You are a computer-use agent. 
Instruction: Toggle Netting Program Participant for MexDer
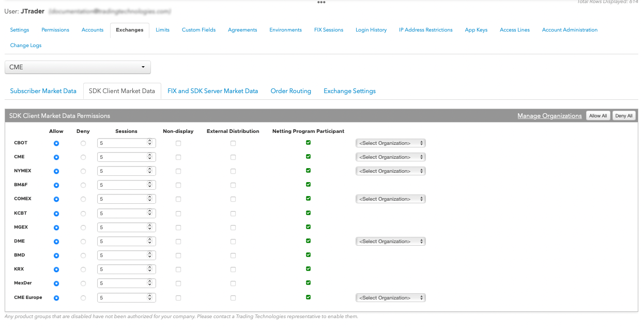[x=309, y=282]
